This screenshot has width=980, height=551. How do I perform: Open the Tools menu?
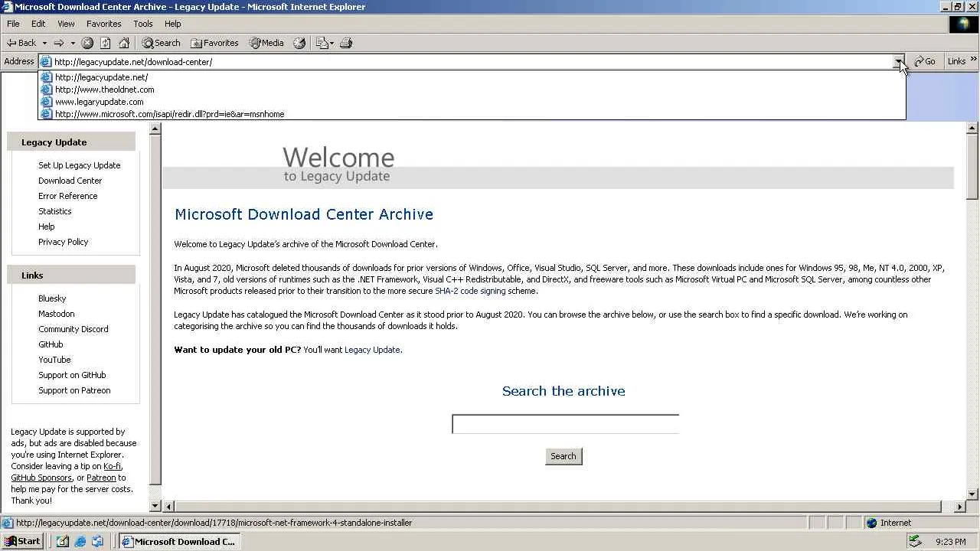[x=143, y=24]
